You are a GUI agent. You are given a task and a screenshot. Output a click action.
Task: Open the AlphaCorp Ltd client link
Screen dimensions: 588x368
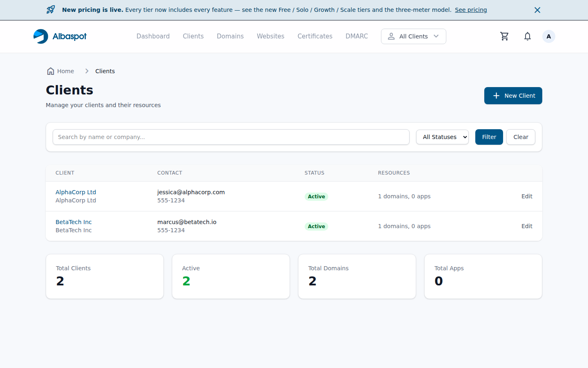pos(76,192)
